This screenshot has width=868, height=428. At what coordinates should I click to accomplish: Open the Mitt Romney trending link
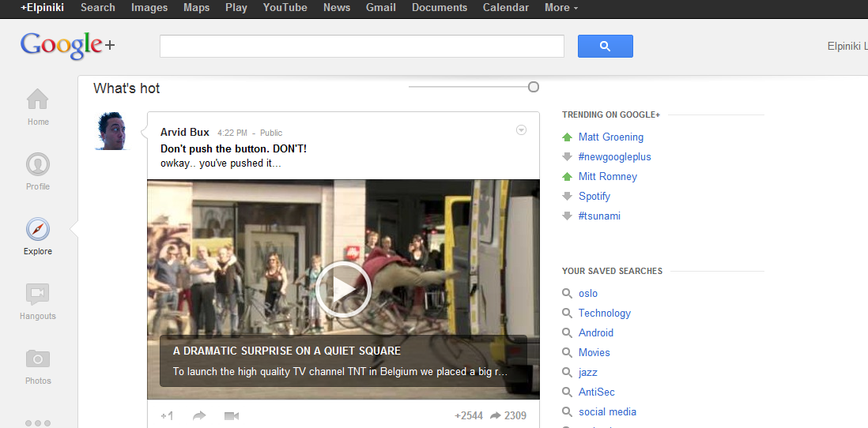(608, 177)
